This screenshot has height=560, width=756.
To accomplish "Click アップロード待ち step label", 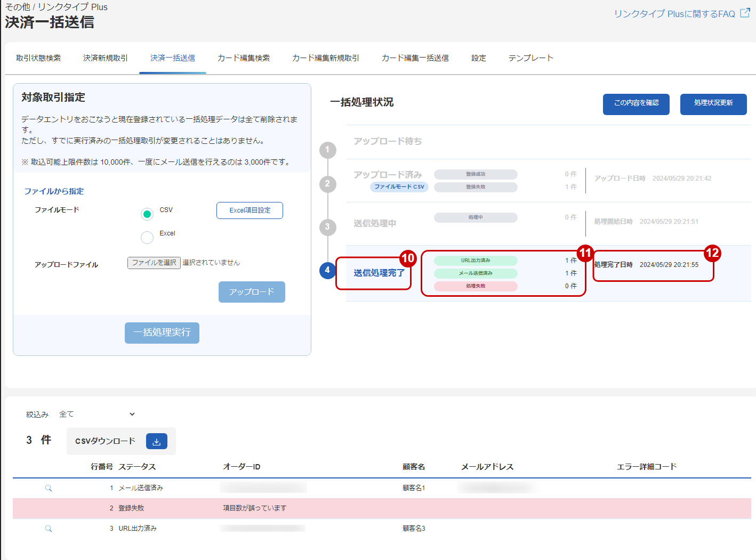I will click(x=388, y=141).
